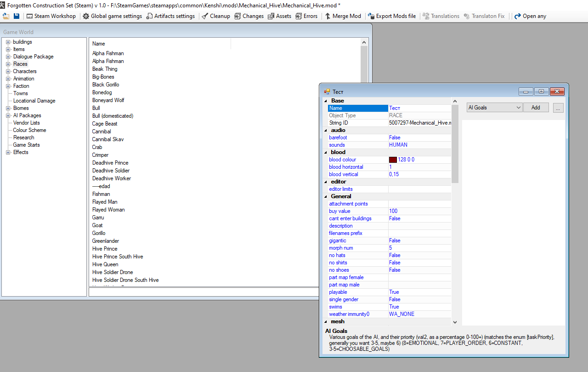This screenshot has height=372, width=588.
Task: Expand the buildings tree node
Action: 8,42
